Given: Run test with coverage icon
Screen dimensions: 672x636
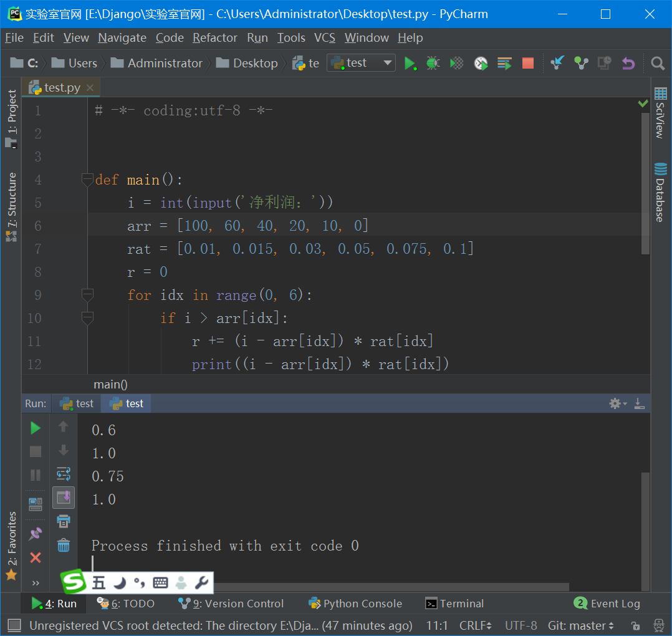Looking at the screenshot, I should click(x=457, y=64).
